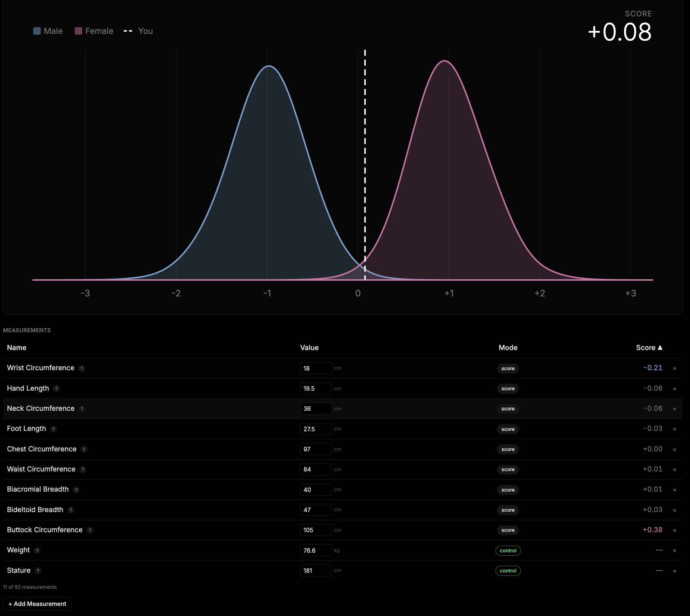Switch Weight from control mode
The image size is (690, 616).
(x=508, y=550)
